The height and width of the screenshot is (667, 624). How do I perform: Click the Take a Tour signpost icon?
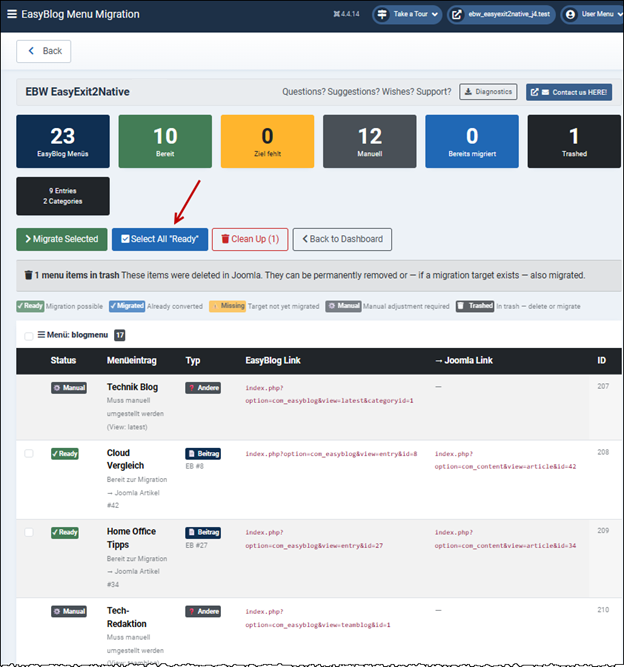tap(382, 14)
